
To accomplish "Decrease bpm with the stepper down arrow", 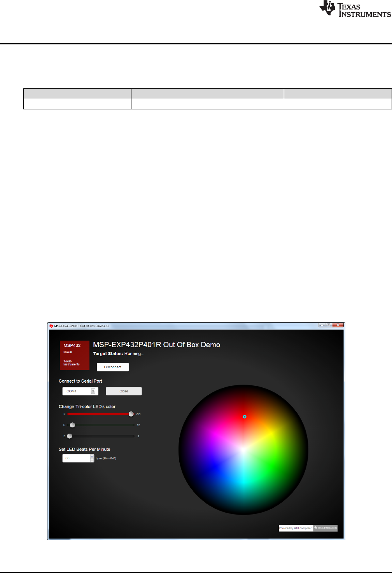I will point(92,460).
